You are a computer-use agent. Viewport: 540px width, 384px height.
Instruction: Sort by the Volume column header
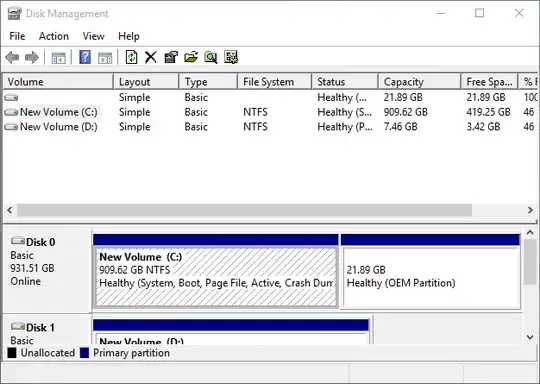58,82
